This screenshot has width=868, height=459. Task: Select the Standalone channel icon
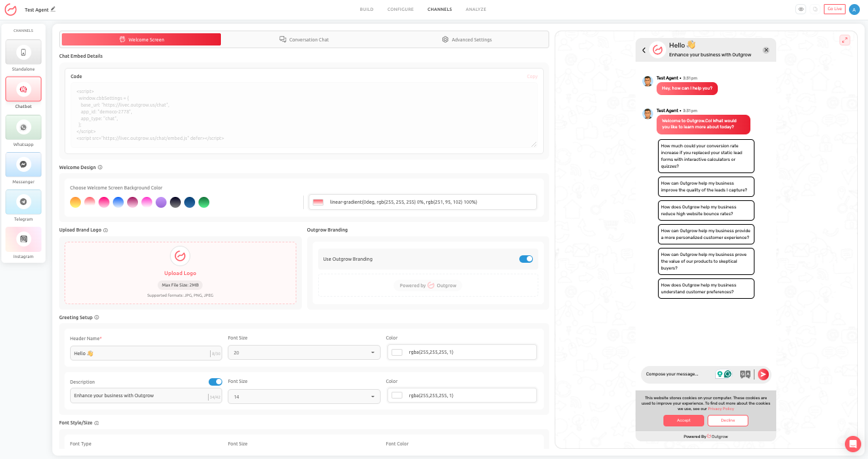[23, 52]
